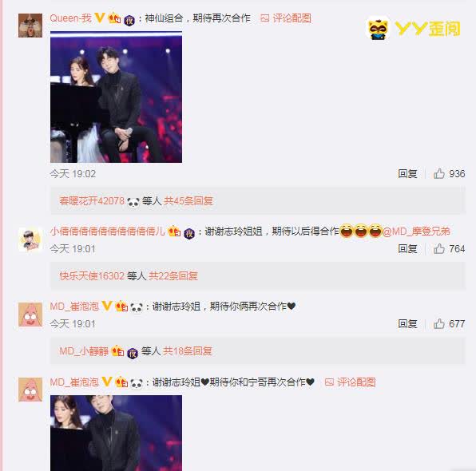Open the bottom comment's attached photo
This screenshot has width=476, height=471.
pyautogui.click(x=117, y=433)
